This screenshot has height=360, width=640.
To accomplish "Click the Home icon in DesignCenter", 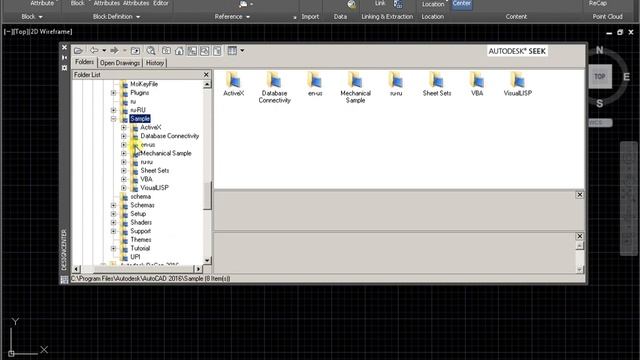I will (x=179, y=51).
